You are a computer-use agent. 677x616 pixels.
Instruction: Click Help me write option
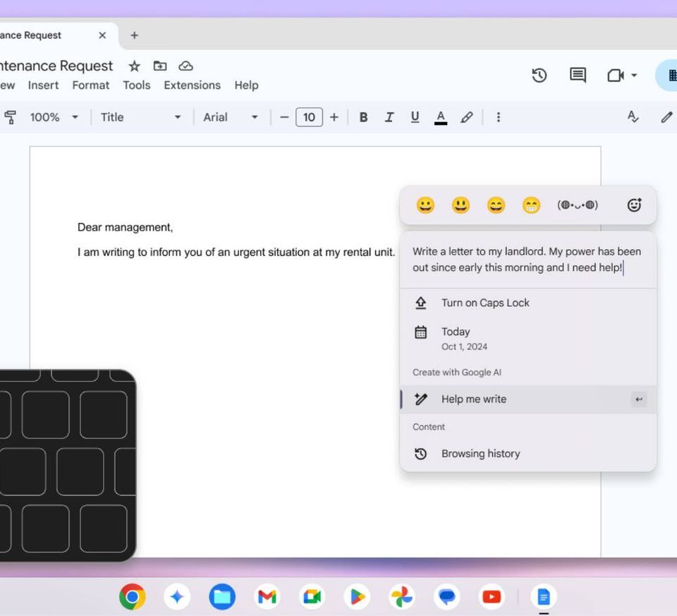click(x=474, y=399)
